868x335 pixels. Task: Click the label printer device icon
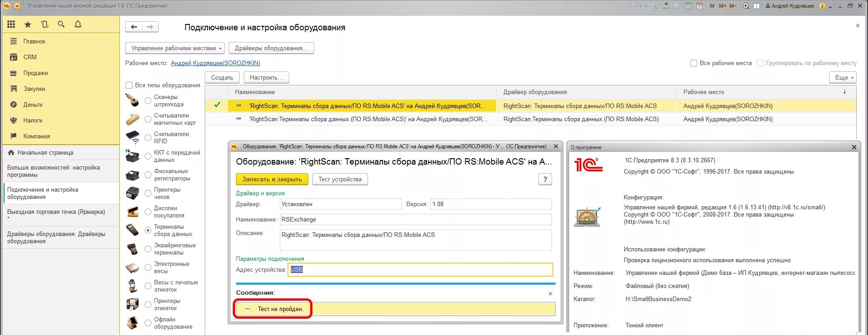coord(132,304)
